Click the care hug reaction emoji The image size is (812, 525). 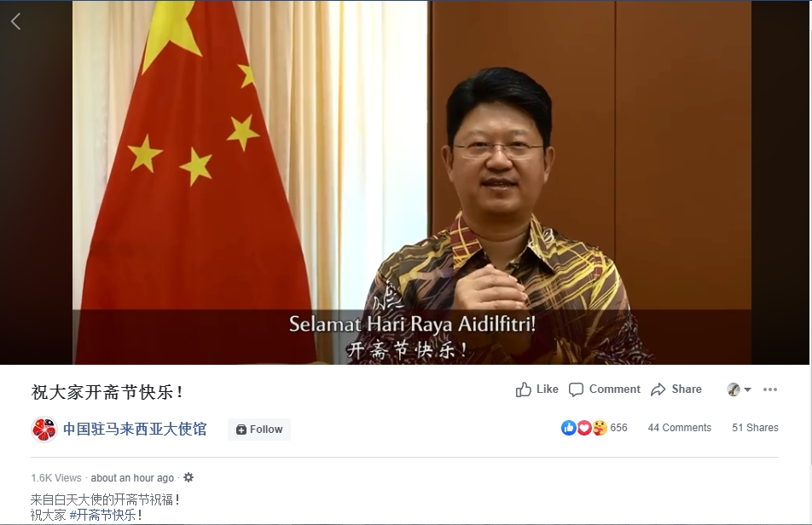click(x=600, y=428)
